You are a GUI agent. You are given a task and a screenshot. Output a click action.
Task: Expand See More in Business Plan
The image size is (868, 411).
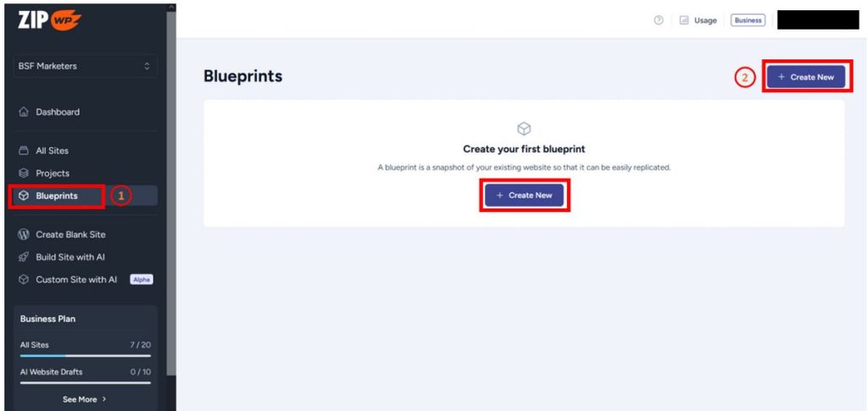pos(85,399)
